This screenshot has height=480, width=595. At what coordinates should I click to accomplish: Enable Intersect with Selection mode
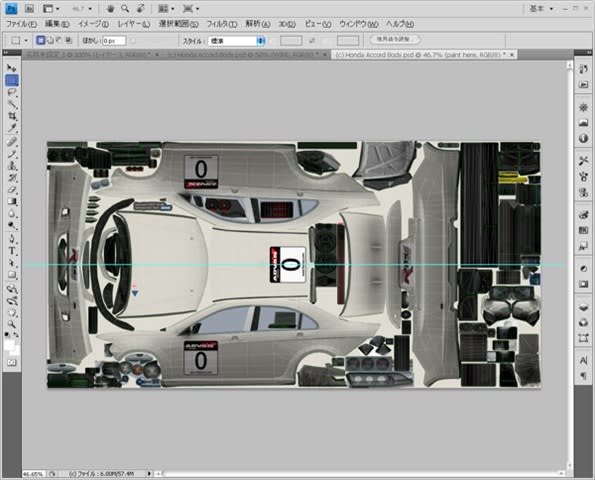click(x=68, y=40)
